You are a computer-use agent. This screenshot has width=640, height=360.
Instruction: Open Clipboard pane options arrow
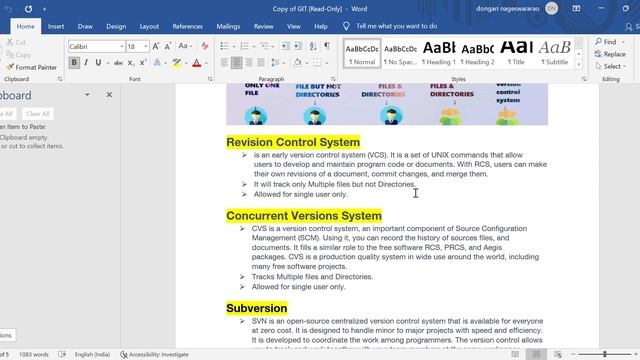coord(87,95)
